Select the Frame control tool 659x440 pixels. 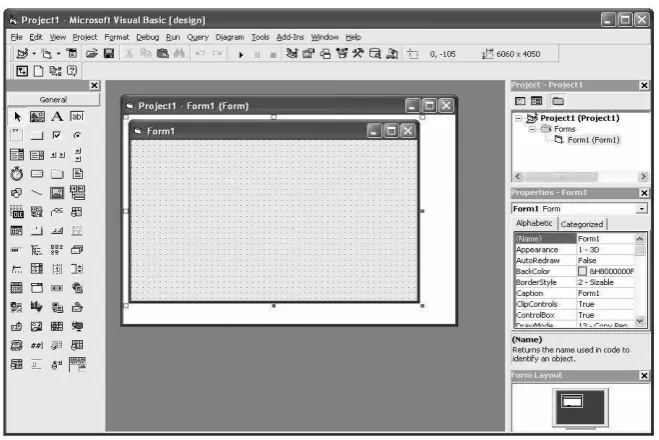tap(17, 135)
